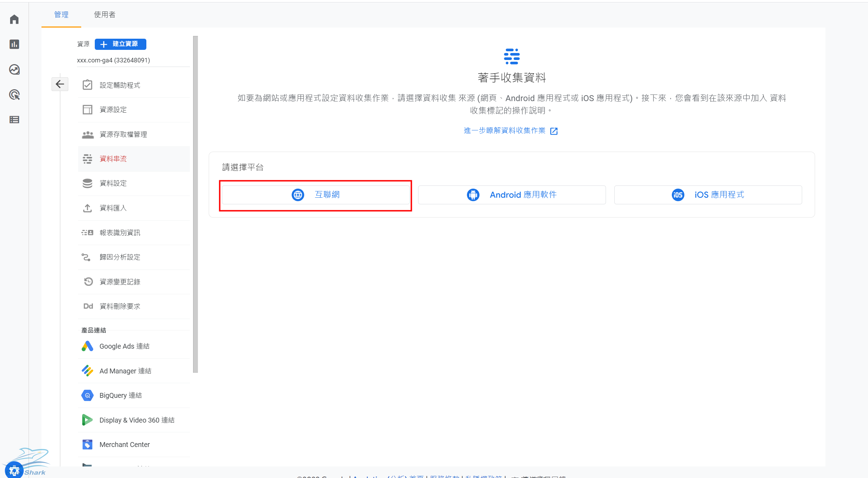
Task: Open the Advertising target-cursor icon
Action: pos(14,94)
